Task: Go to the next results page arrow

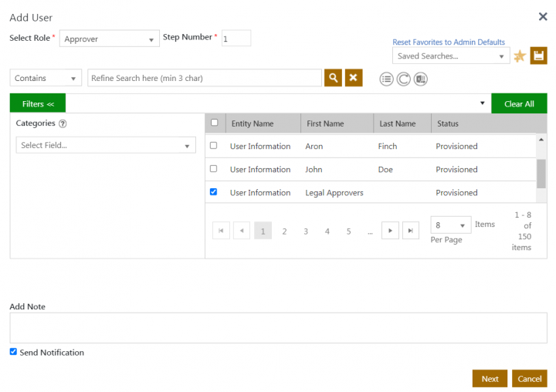Action: click(x=390, y=231)
